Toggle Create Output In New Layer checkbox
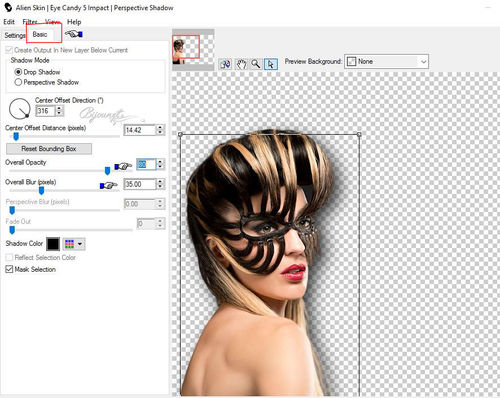The height and width of the screenshot is (398, 500). tap(9, 50)
